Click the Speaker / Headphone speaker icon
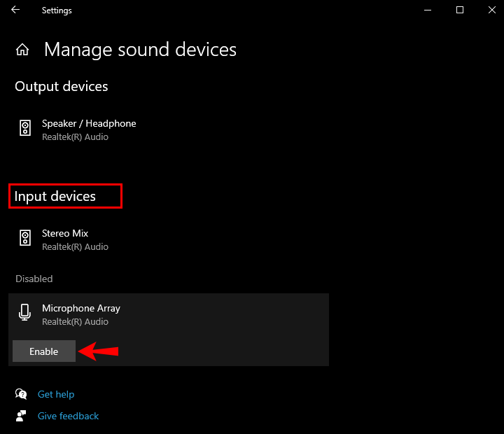 (x=25, y=128)
